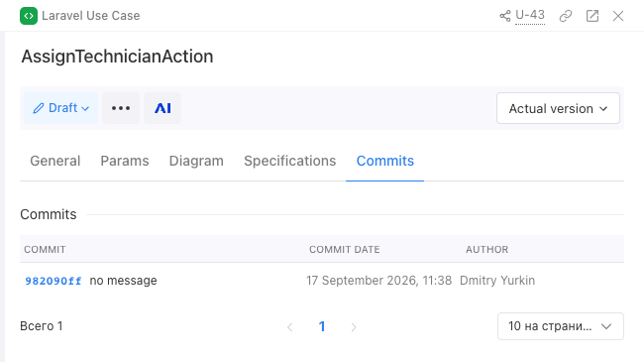This screenshot has height=362, width=644.
Task: Select the Commits tab
Action: [384, 161]
